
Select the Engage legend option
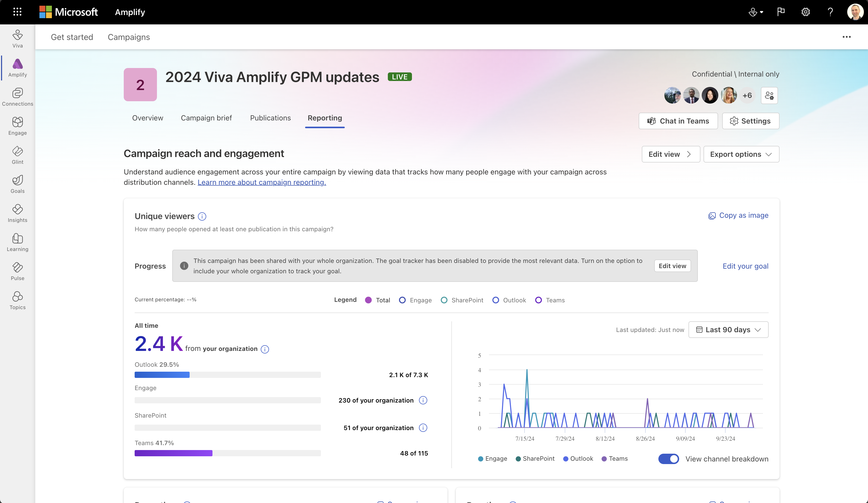[415, 300]
